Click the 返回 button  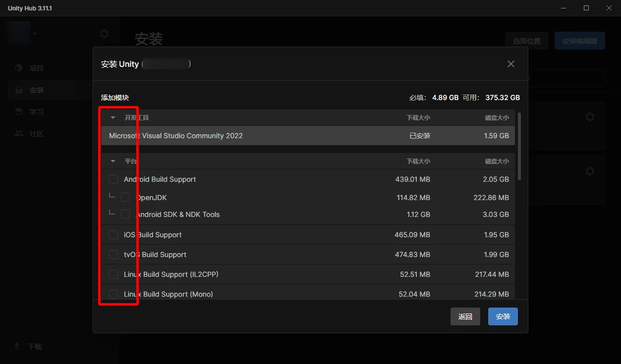pyautogui.click(x=465, y=316)
